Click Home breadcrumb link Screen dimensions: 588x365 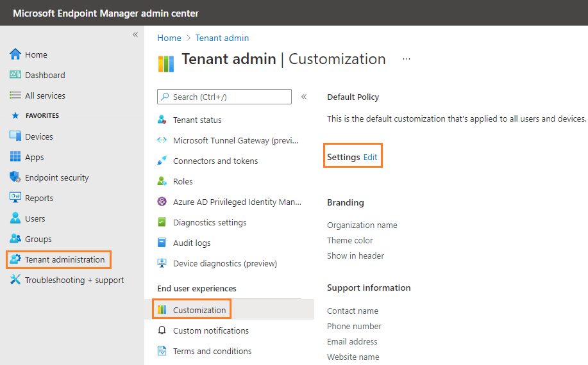click(x=169, y=38)
